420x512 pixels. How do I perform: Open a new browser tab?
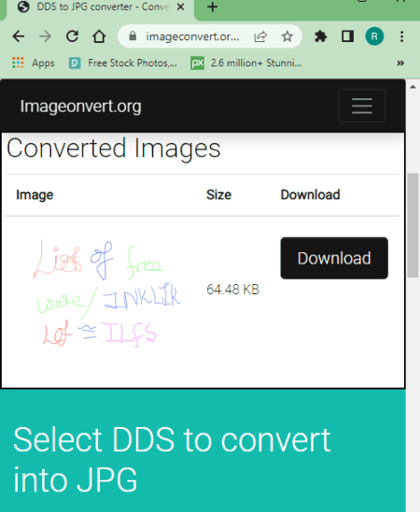(x=212, y=7)
